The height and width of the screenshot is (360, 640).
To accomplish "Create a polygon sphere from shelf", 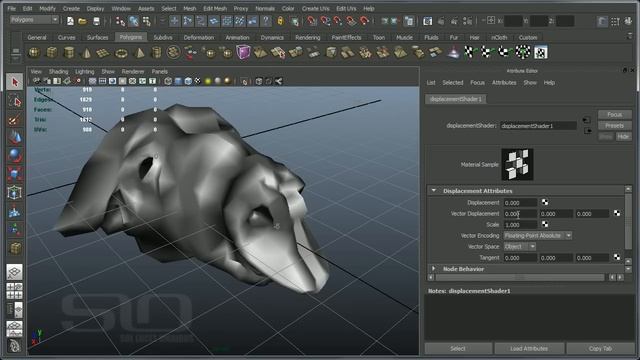I will click(x=34, y=52).
